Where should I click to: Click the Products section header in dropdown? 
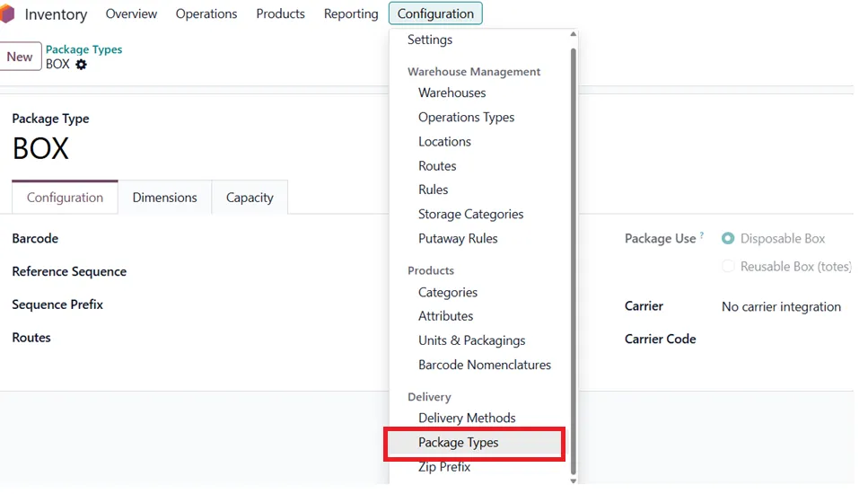click(431, 271)
